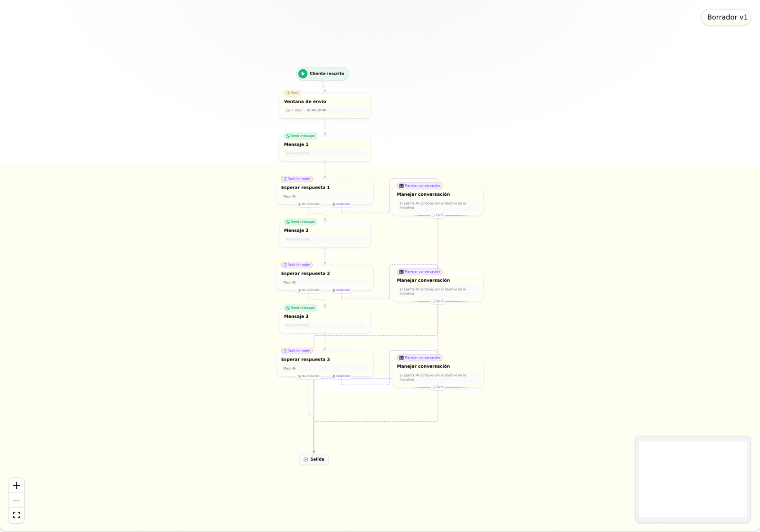Image resolution: width=760 pixels, height=532 pixels.
Task: Open the Borrador v1 badge
Action: point(726,17)
